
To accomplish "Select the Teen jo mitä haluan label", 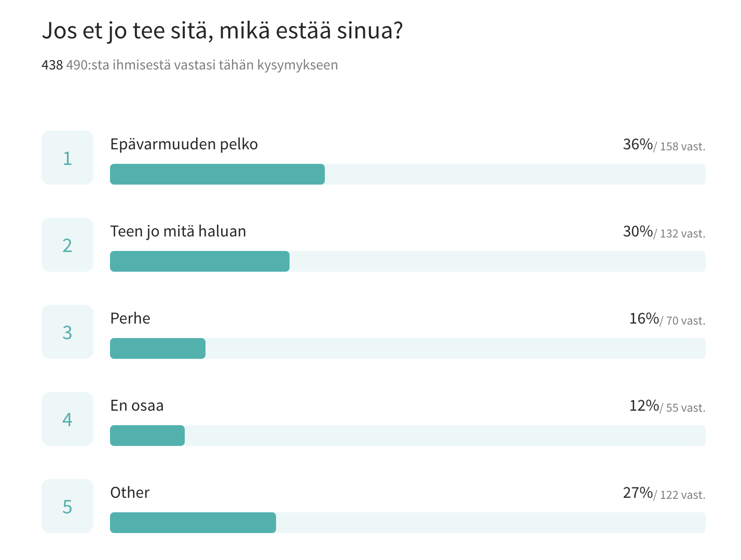I will pos(178,232).
